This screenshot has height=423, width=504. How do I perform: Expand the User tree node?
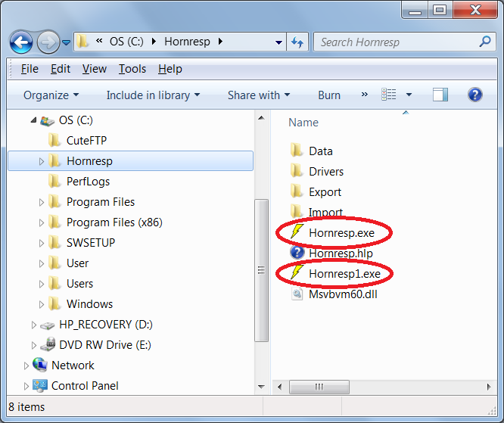pos(42,263)
